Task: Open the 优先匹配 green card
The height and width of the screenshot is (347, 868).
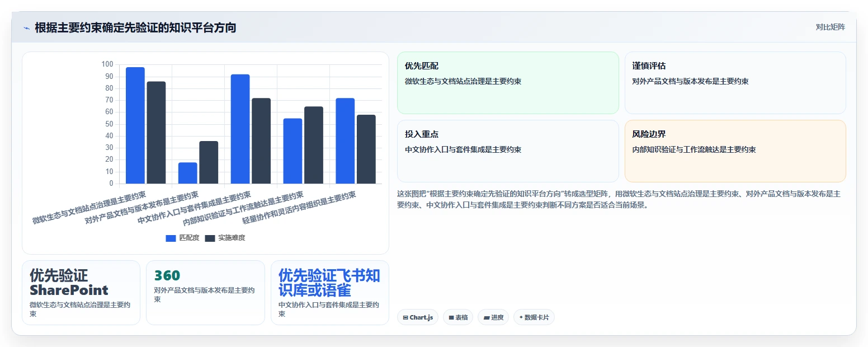Action: (508, 83)
